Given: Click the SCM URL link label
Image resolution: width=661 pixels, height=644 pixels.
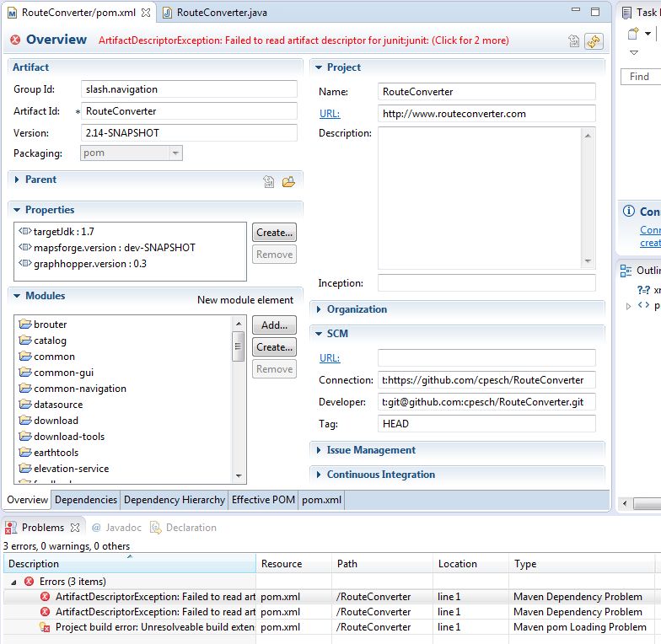Looking at the screenshot, I should pyautogui.click(x=330, y=358).
